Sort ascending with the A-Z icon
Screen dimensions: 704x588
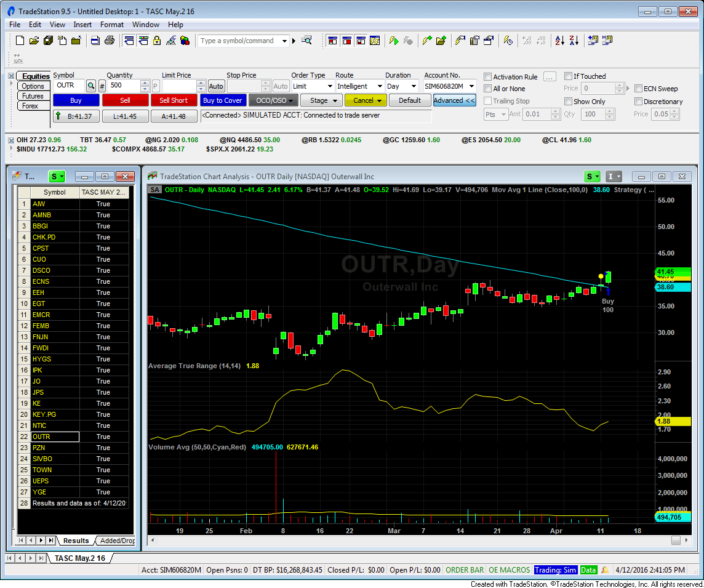coord(560,41)
